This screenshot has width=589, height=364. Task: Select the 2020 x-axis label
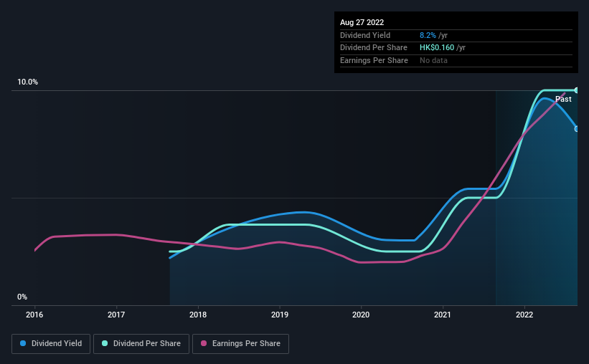click(361, 315)
